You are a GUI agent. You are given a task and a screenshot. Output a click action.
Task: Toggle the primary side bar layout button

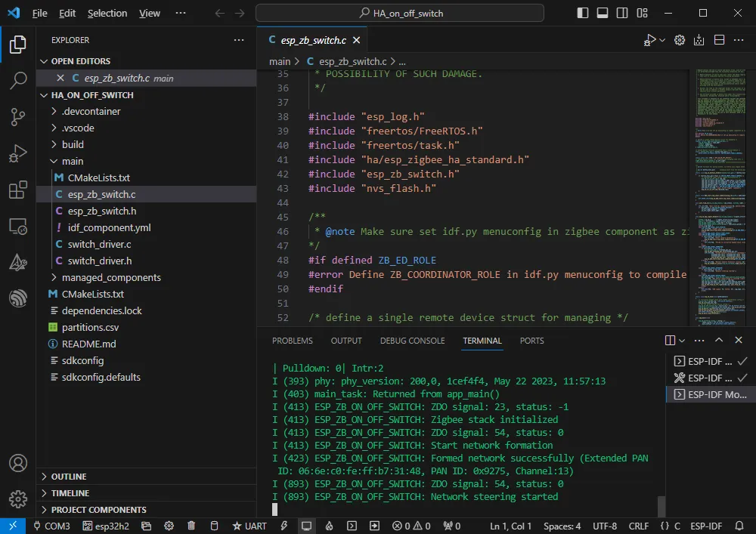pyautogui.click(x=583, y=13)
